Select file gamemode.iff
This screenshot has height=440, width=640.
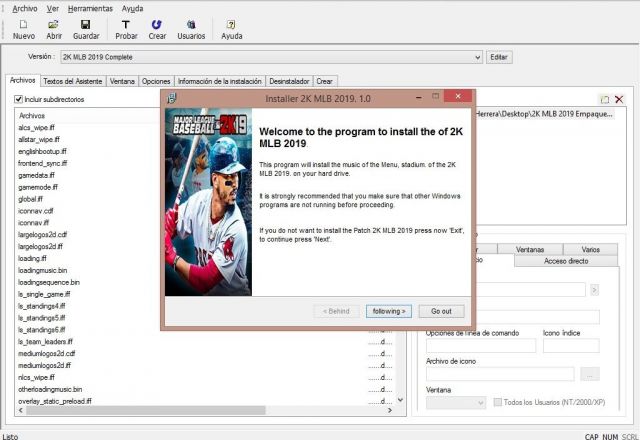(38, 187)
